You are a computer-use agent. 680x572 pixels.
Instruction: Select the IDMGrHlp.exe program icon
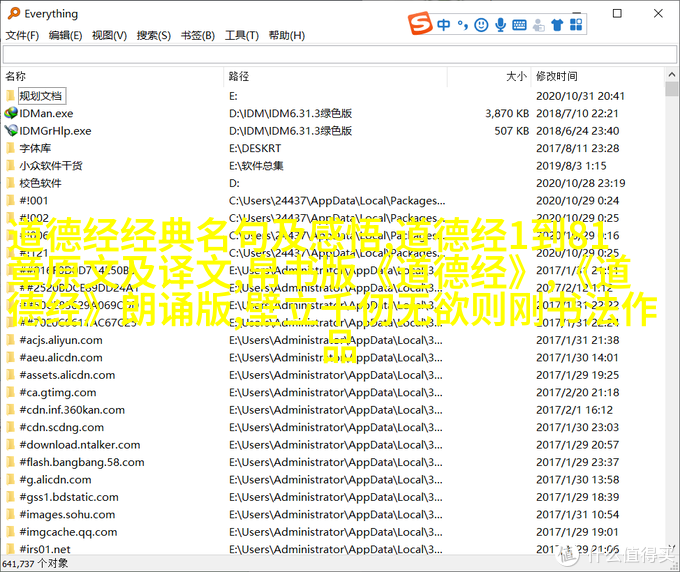click(x=11, y=131)
